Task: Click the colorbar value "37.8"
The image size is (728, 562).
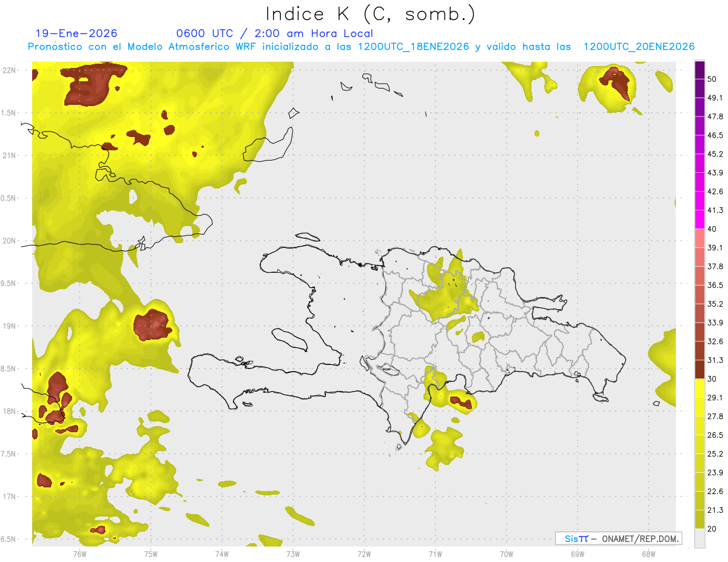Action: point(716,267)
